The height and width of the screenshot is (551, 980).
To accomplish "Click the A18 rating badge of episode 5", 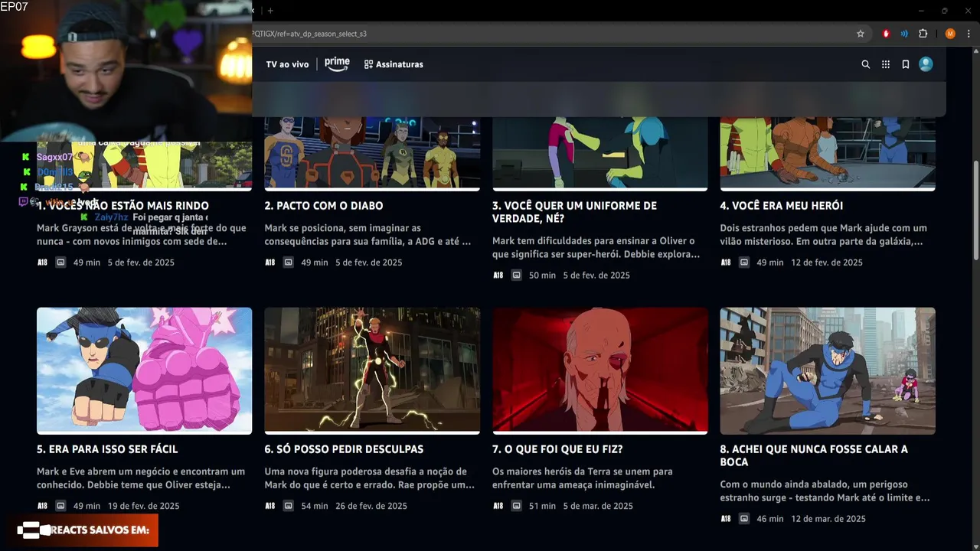I will click(43, 506).
